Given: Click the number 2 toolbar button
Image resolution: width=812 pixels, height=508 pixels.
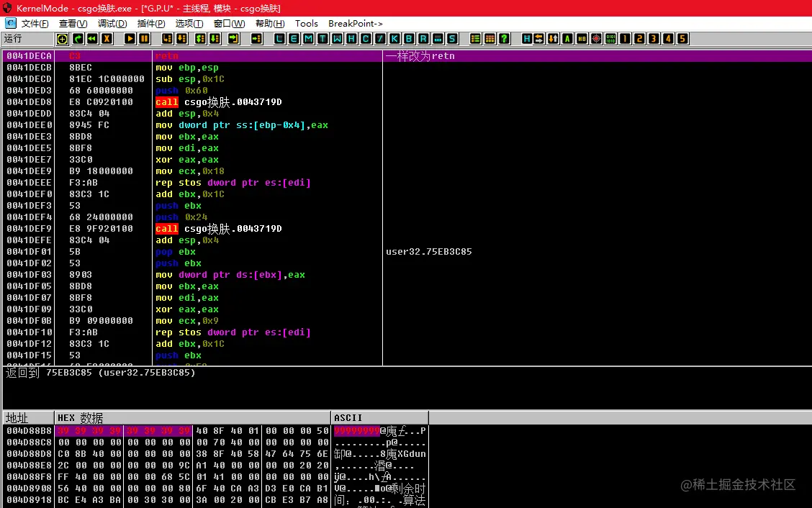Looking at the screenshot, I should point(639,39).
